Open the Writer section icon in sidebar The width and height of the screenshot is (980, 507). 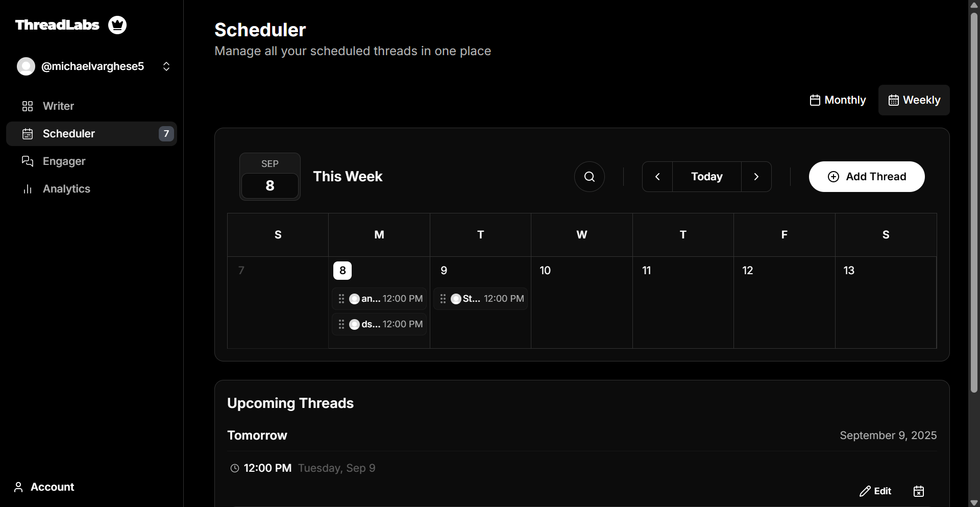click(27, 106)
